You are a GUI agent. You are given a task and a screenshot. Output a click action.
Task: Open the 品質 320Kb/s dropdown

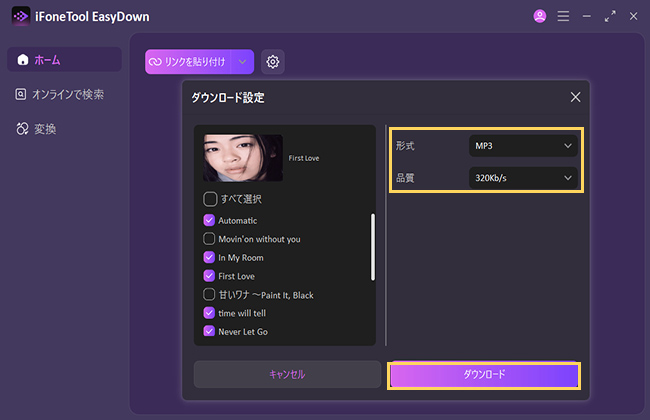tap(523, 178)
